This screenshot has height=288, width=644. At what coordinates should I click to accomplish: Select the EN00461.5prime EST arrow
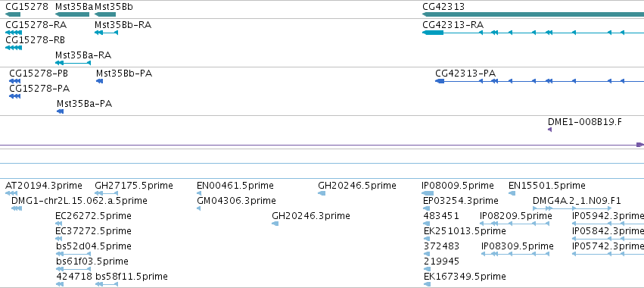(x=199, y=193)
